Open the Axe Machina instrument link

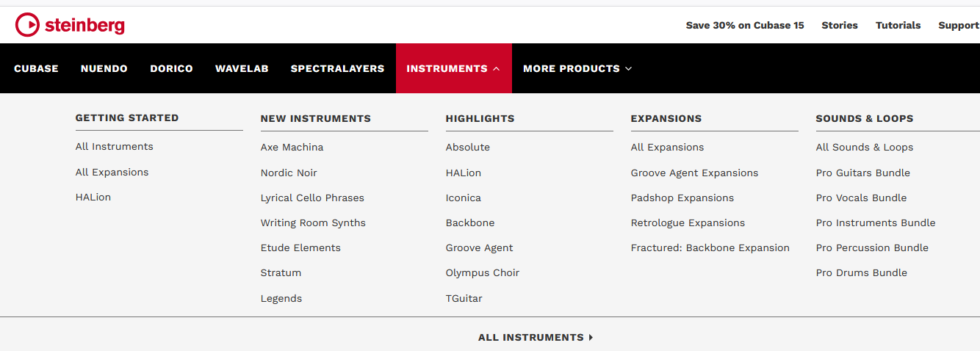click(x=292, y=147)
